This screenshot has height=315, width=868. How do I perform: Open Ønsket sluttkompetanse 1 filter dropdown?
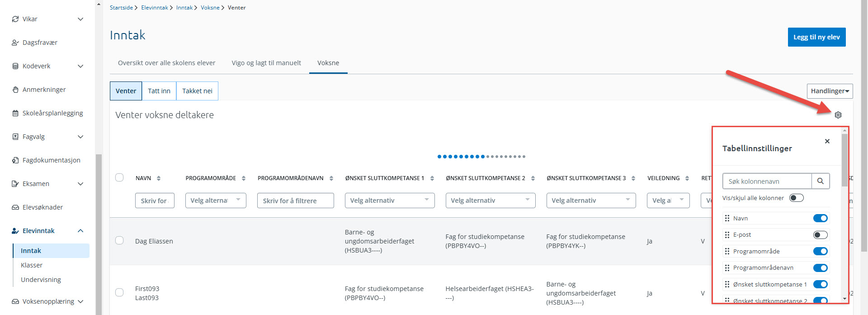pos(390,200)
